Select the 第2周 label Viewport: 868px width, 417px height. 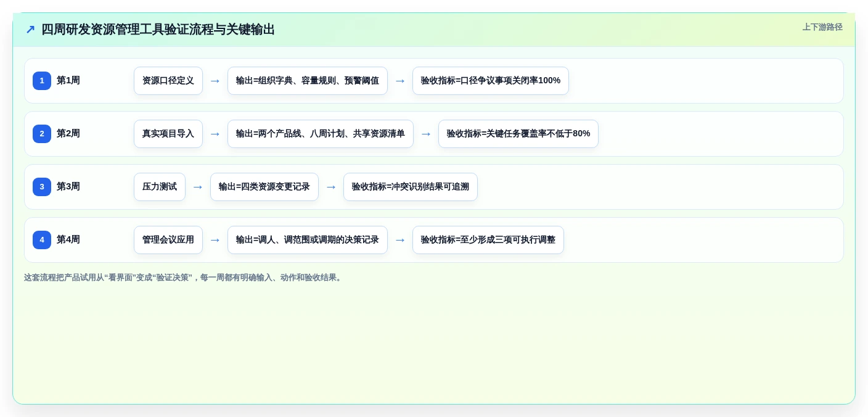68,134
